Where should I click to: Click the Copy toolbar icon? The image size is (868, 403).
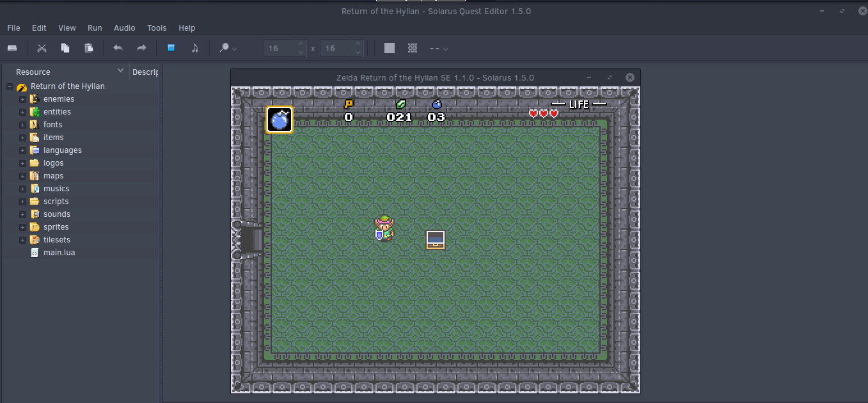[x=65, y=48]
